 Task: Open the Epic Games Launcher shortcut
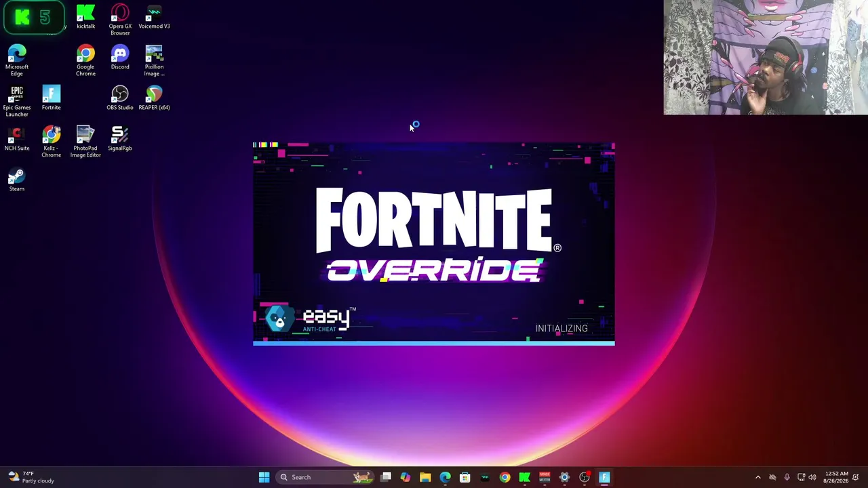tap(17, 101)
